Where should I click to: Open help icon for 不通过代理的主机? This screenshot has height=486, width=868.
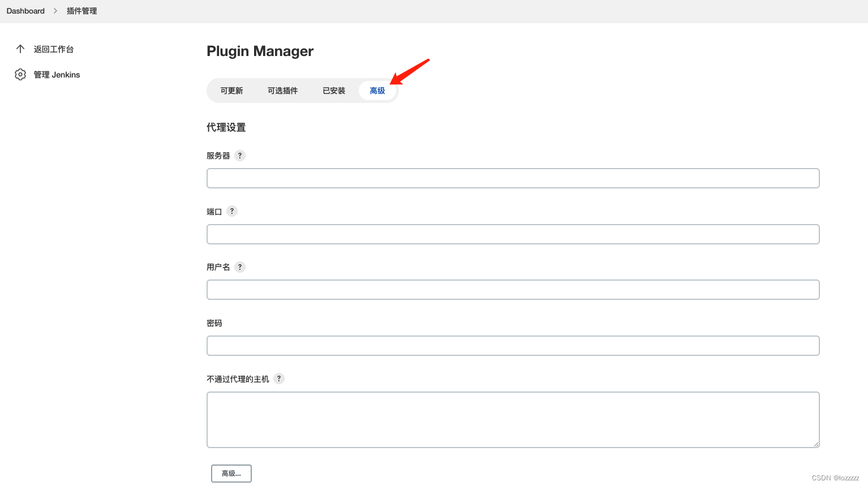pyautogui.click(x=279, y=379)
